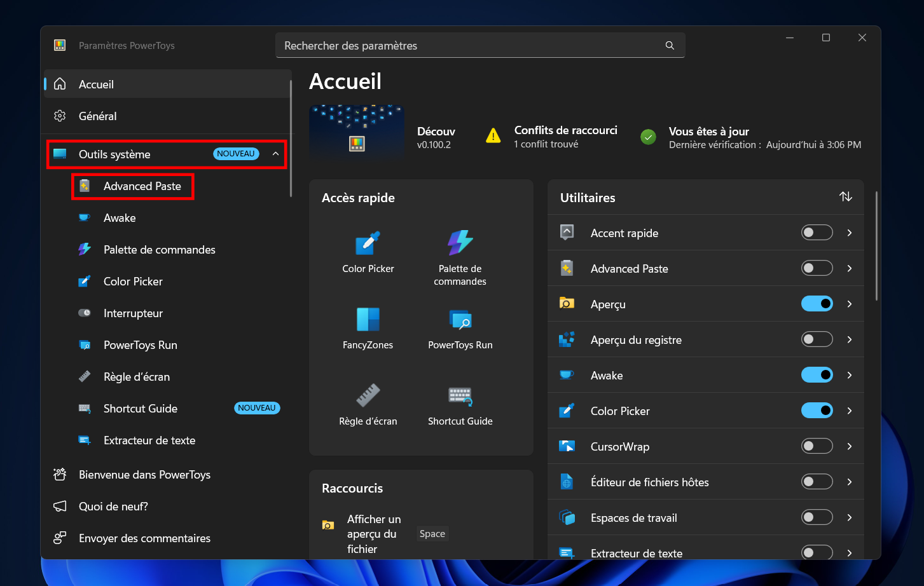The height and width of the screenshot is (586, 924).
Task: Collapse the Outils système group
Action: point(275,154)
